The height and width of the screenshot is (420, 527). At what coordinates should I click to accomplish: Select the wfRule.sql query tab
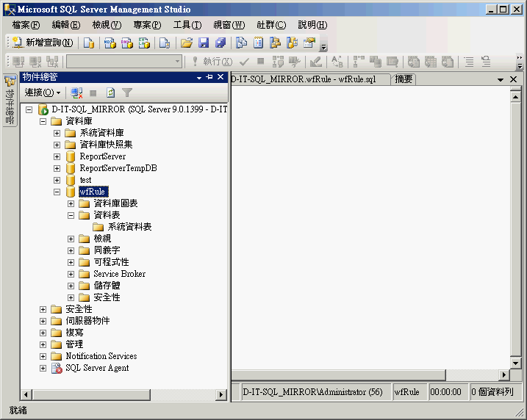click(x=310, y=79)
